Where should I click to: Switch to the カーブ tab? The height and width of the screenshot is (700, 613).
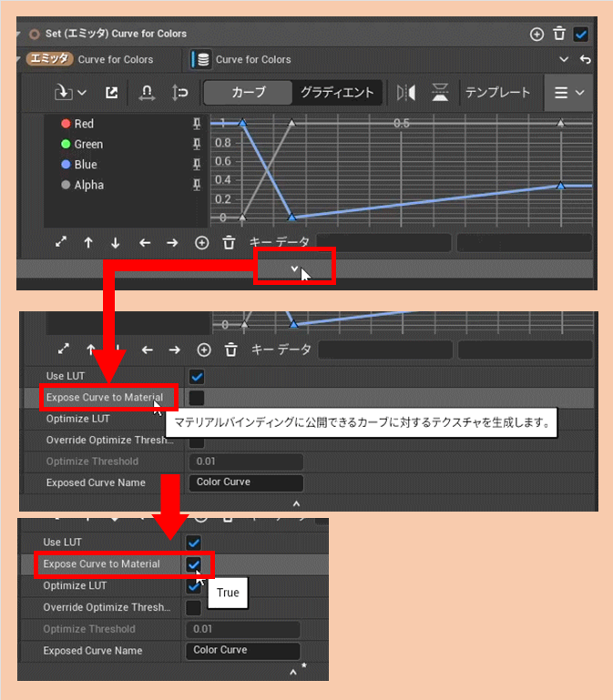point(249,93)
